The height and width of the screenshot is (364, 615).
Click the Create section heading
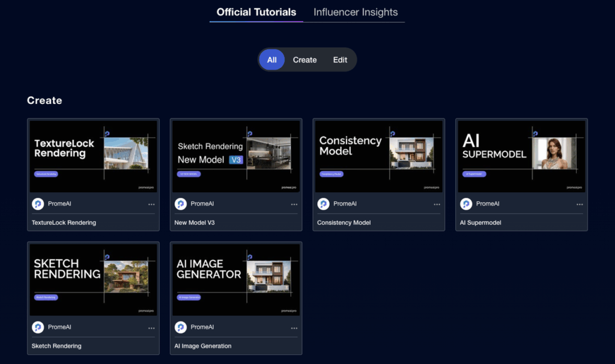(x=44, y=100)
